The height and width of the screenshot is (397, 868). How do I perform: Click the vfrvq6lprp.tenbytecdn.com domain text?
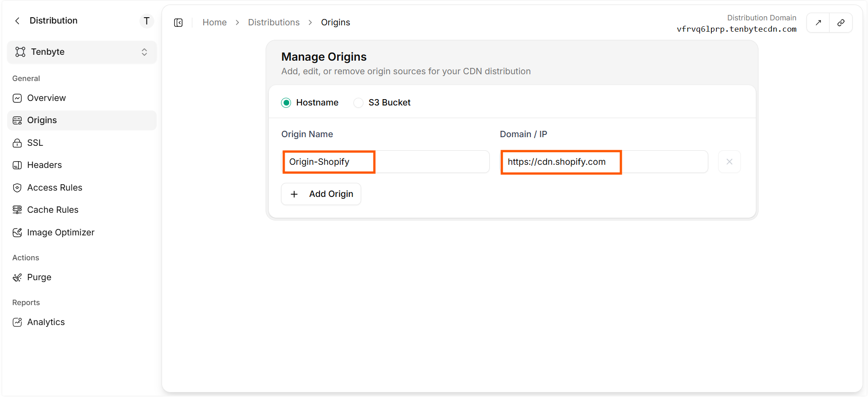pos(736,29)
